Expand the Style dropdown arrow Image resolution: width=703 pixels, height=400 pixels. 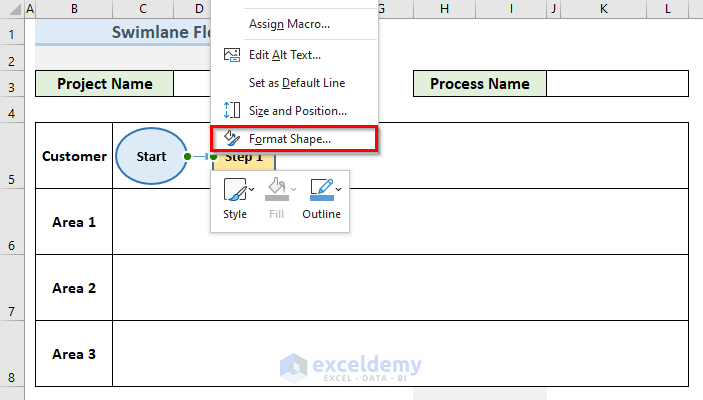tap(251, 189)
